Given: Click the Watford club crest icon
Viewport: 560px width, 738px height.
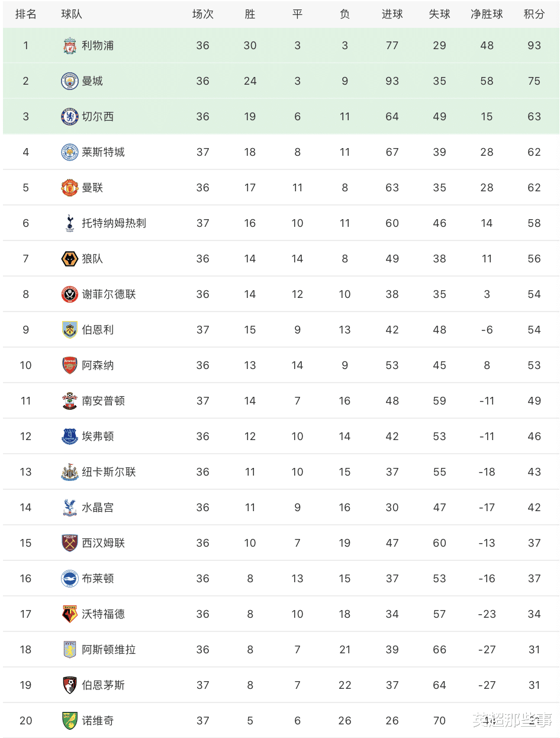Looking at the screenshot, I should [70, 614].
